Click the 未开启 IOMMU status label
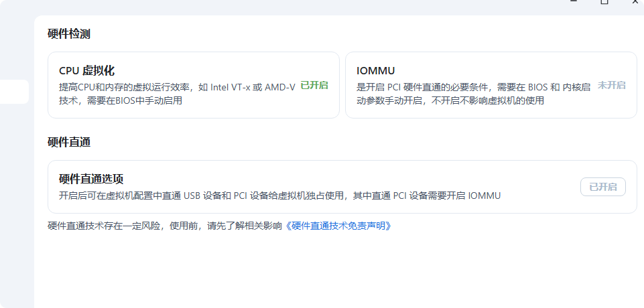Screen dimensions: 644x308 pyautogui.click(x=612, y=85)
